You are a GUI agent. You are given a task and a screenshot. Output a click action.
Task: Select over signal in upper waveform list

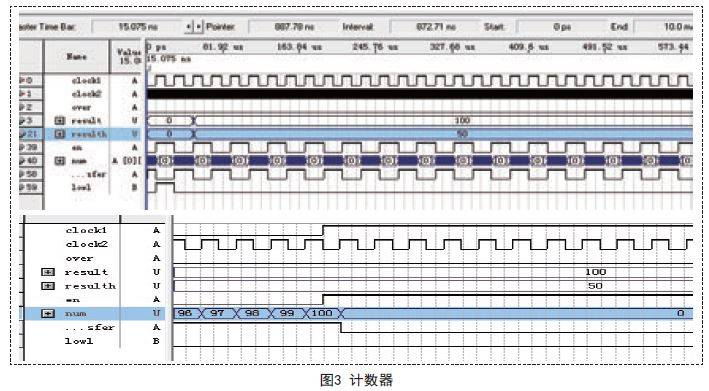coord(81,108)
